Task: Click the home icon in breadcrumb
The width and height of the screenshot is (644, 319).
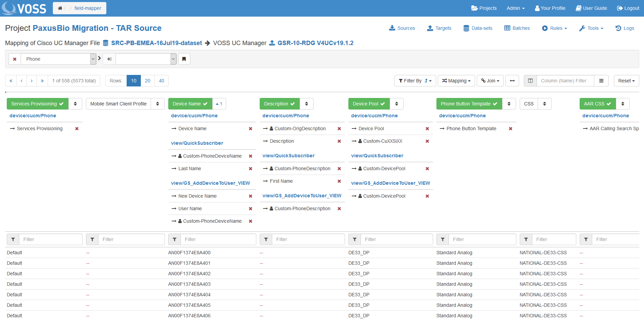Action: coord(60,8)
